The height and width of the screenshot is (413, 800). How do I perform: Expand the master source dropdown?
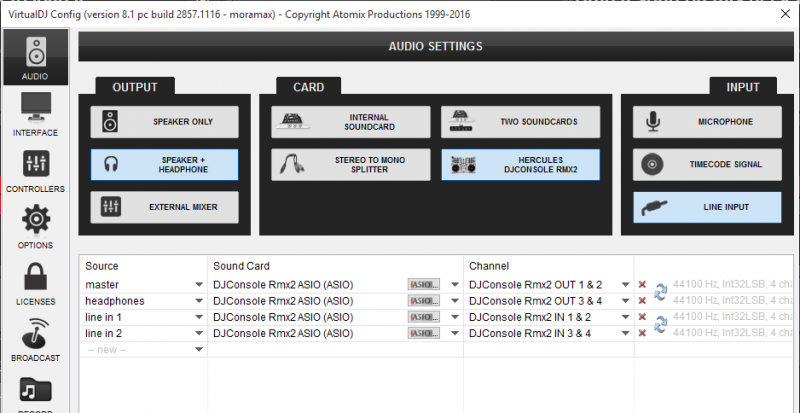tap(199, 285)
